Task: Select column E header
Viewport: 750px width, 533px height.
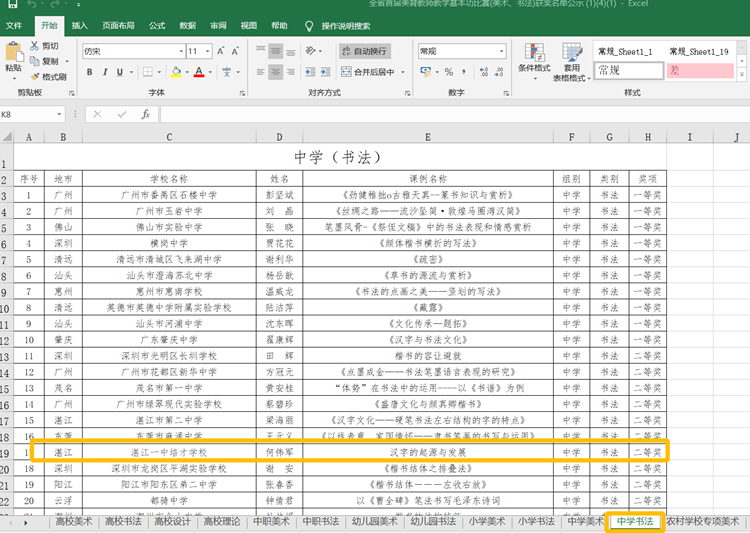Action: [x=428, y=137]
